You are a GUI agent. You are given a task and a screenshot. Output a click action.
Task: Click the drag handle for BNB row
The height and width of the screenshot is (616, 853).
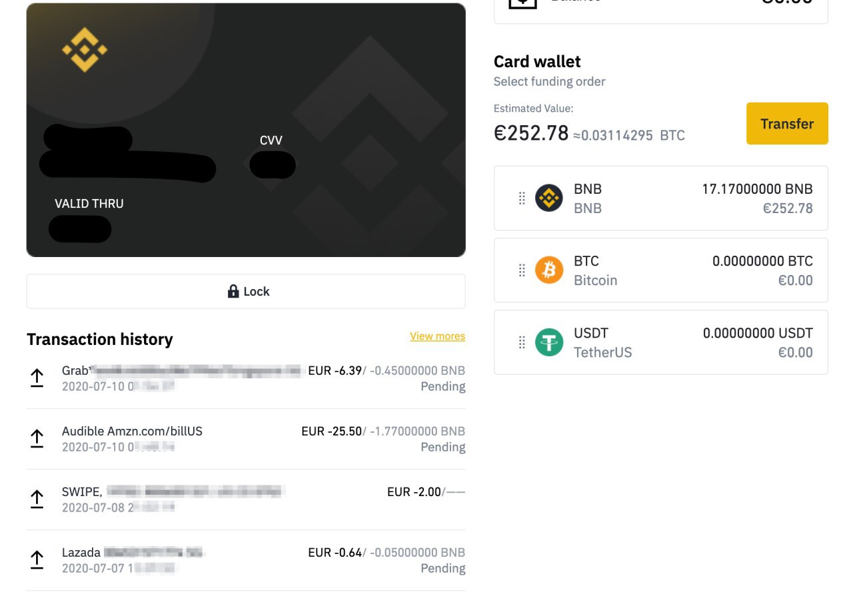pos(522,198)
